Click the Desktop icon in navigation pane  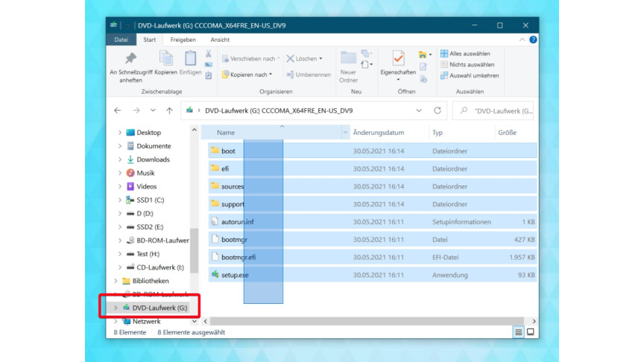click(130, 132)
